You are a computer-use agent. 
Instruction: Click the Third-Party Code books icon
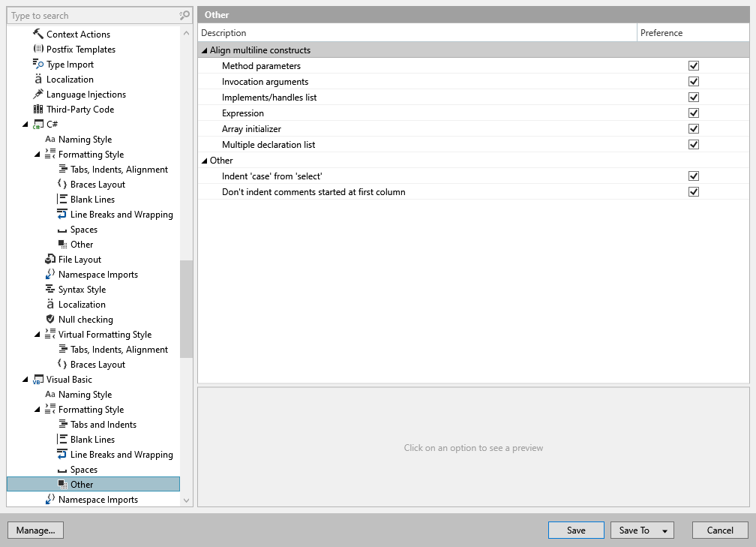coord(38,109)
